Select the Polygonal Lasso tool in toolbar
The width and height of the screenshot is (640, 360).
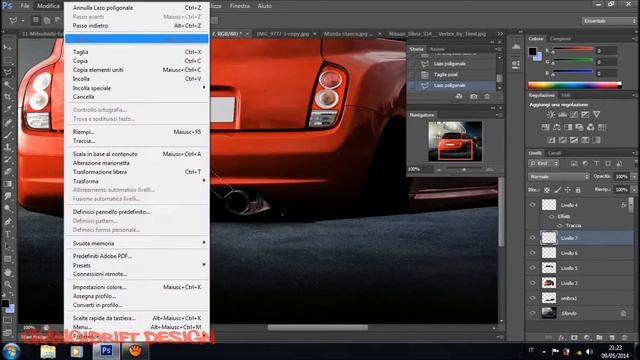coord(8,73)
